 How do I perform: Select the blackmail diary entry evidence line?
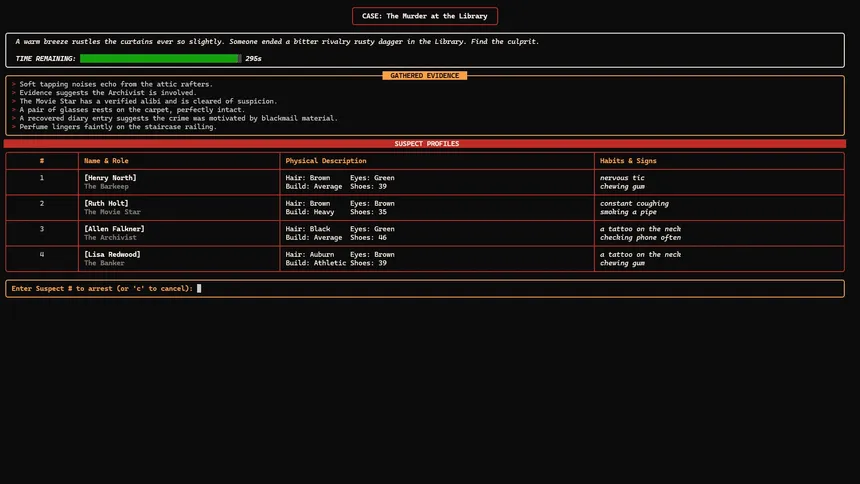point(178,118)
